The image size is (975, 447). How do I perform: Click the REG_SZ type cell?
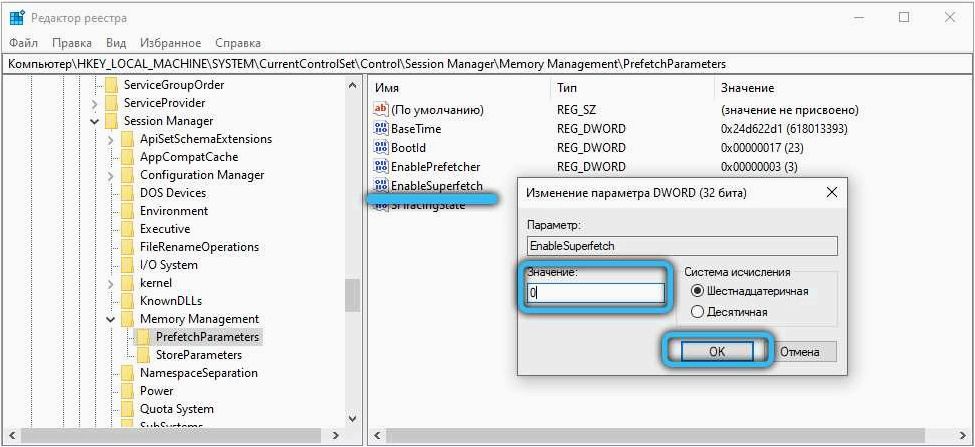pyautogui.click(x=578, y=110)
